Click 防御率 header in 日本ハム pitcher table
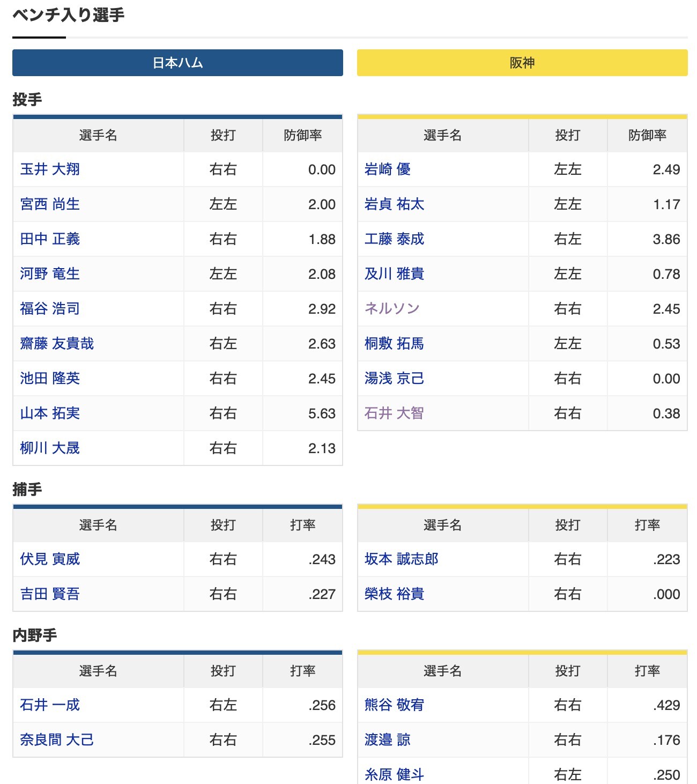 [303, 135]
